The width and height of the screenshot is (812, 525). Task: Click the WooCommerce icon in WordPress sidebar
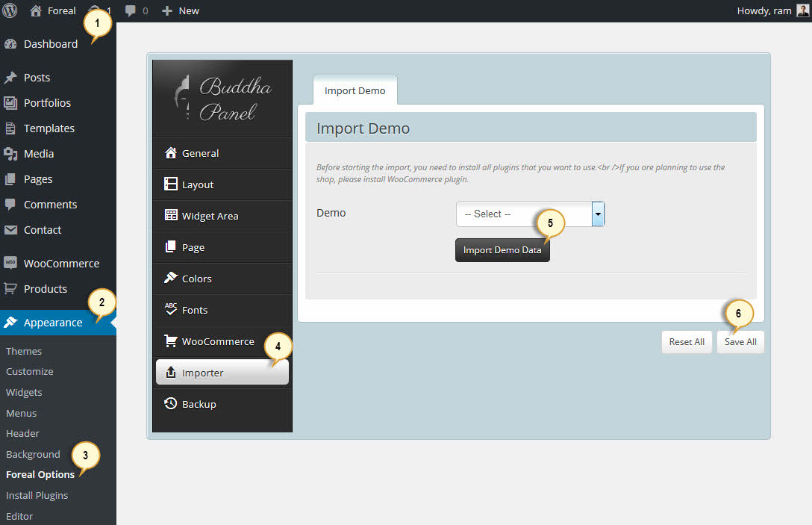[x=10, y=263]
